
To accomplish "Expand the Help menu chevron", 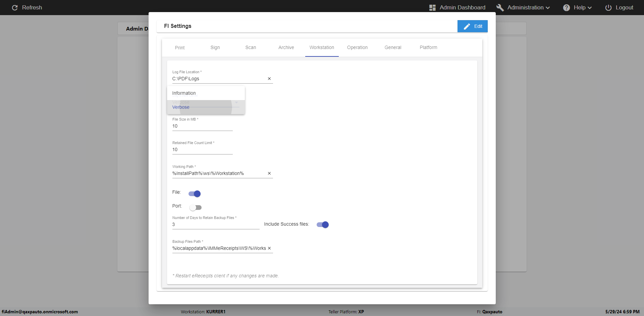I will coord(590,8).
